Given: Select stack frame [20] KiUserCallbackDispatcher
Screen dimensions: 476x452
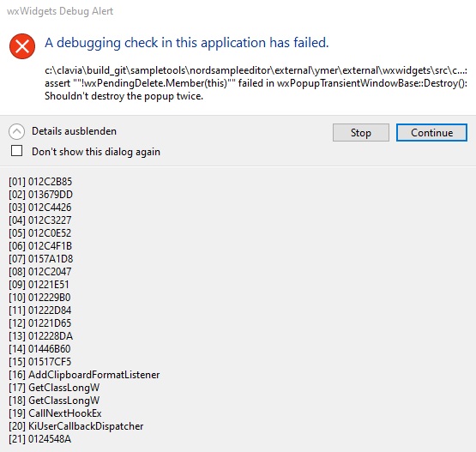Looking at the screenshot, I should click(x=75, y=426).
